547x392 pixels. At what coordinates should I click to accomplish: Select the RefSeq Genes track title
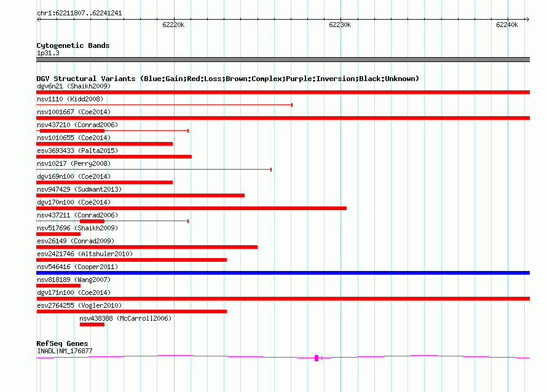(x=62, y=343)
